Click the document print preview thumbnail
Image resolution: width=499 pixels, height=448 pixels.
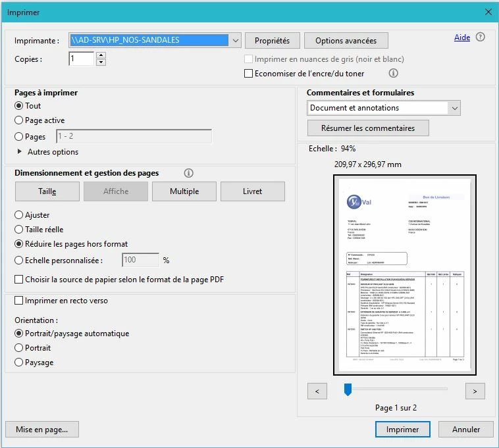click(x=404, y=275)
